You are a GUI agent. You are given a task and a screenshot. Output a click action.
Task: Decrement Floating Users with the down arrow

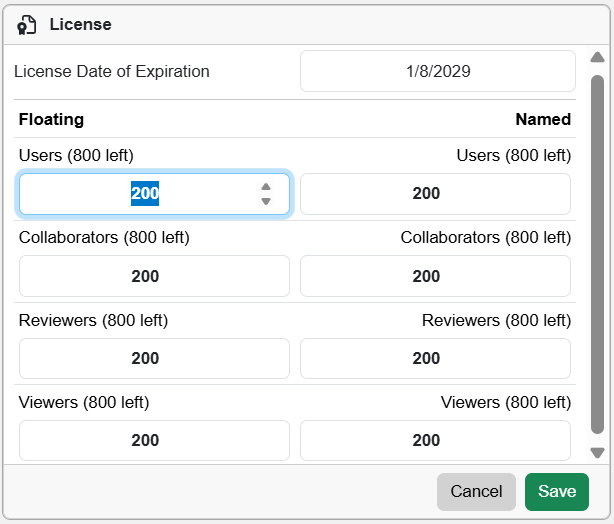point(266,201)
